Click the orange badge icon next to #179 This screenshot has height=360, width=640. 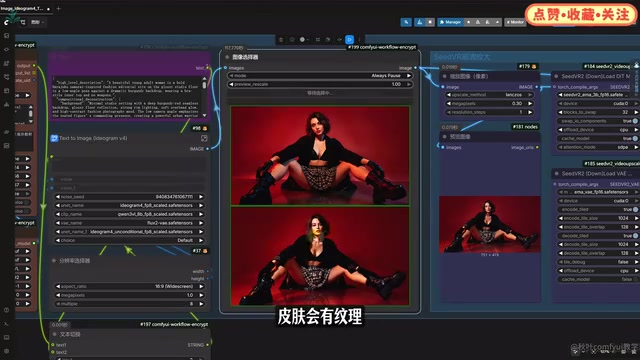[x=534, y=66]
